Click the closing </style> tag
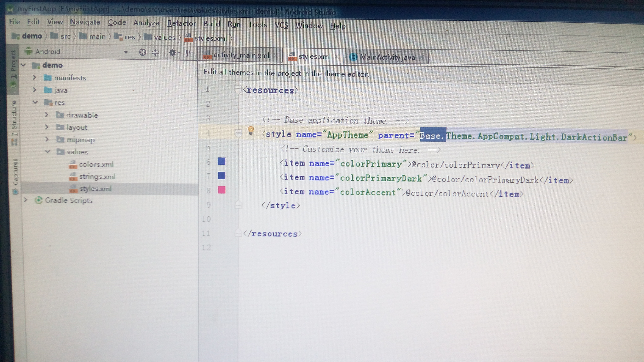This screenshot has height=362, width=644. click(x=280, y=205)
